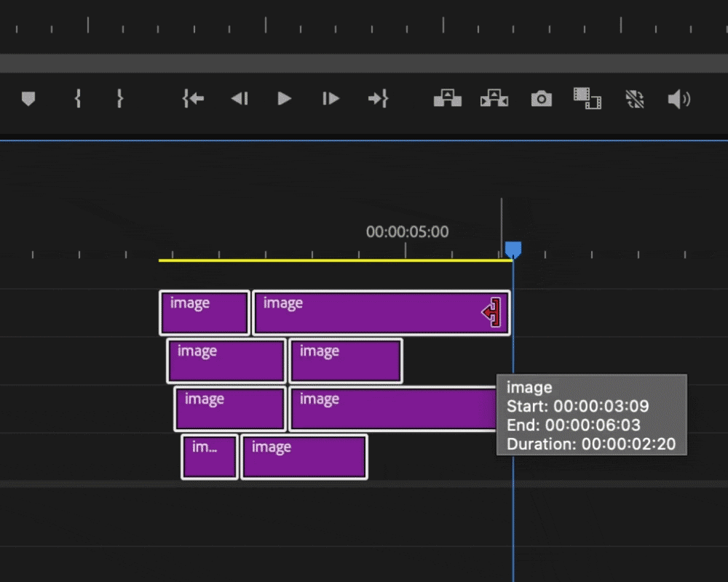
Task: Click the Mark Out brace icon
Action: tap(120, 98)
